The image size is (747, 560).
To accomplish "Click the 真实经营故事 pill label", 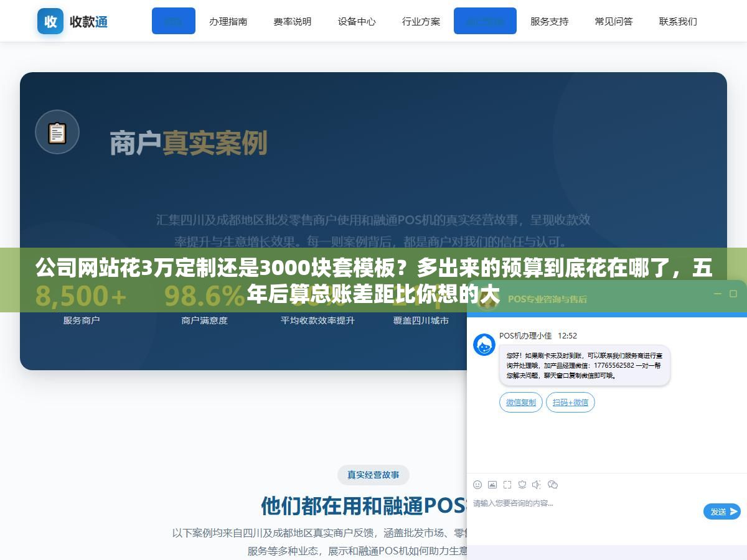I will click(x=374, y=475).
